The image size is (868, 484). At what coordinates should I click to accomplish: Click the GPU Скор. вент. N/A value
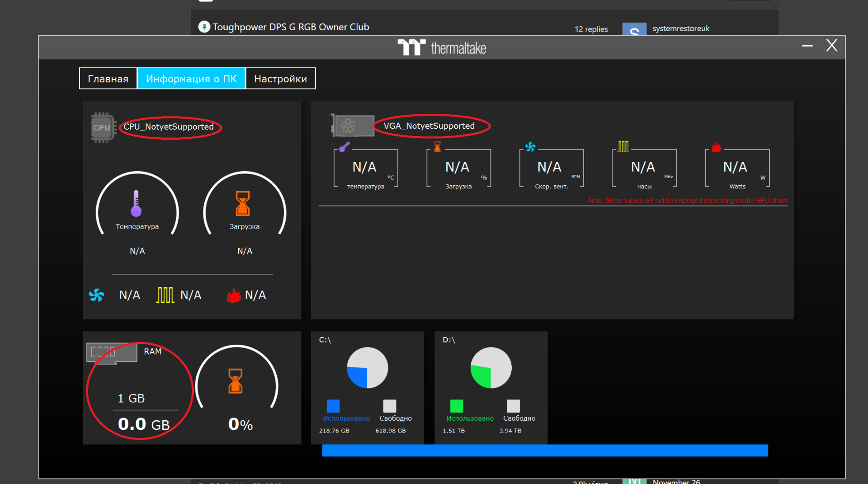(x=549, y=167)
